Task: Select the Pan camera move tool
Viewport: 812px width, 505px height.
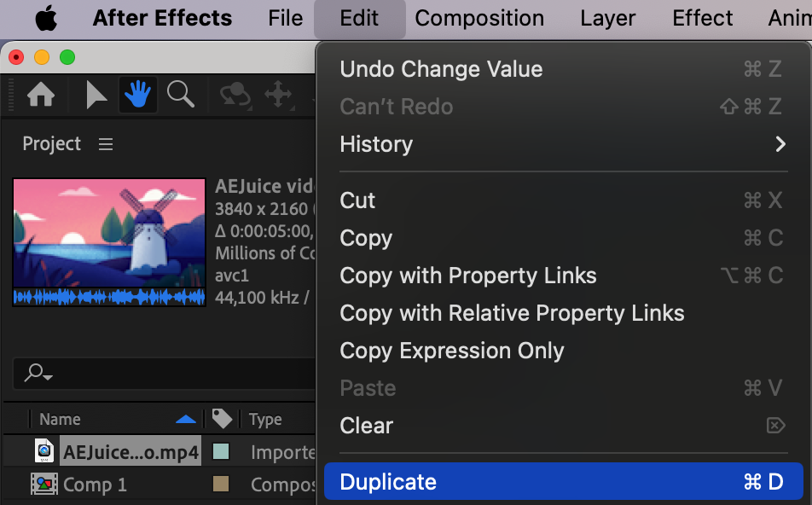Action: pos(278,96)
